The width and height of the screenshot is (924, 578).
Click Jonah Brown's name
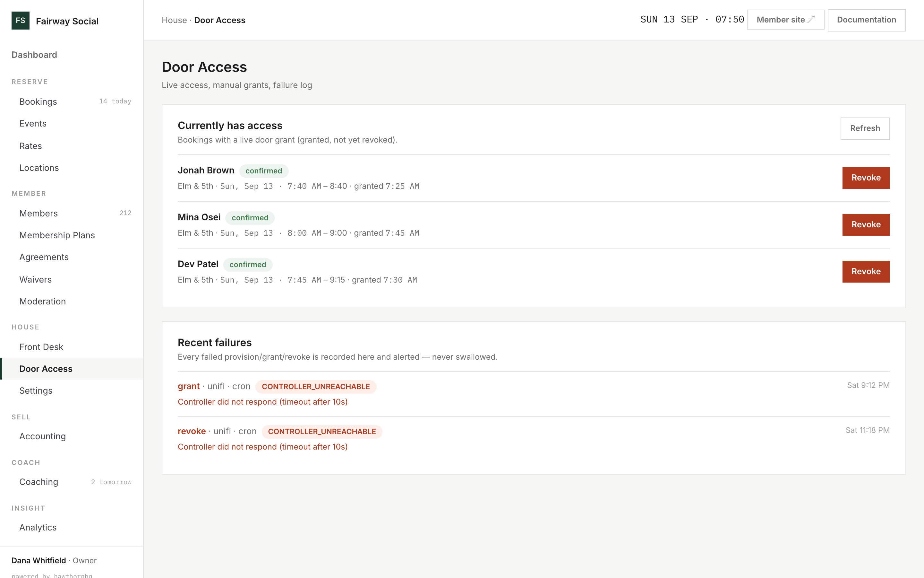click(206, 171)
